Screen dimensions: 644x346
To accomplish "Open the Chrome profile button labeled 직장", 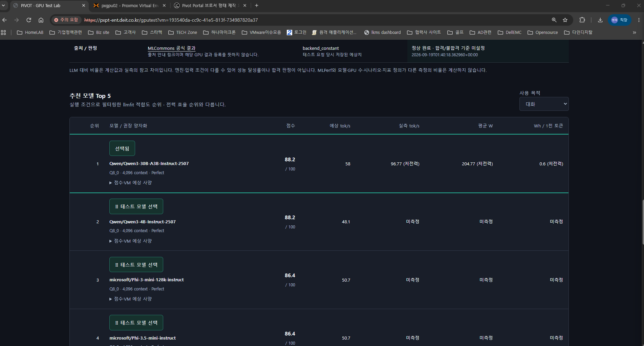I will pos(619,20).
